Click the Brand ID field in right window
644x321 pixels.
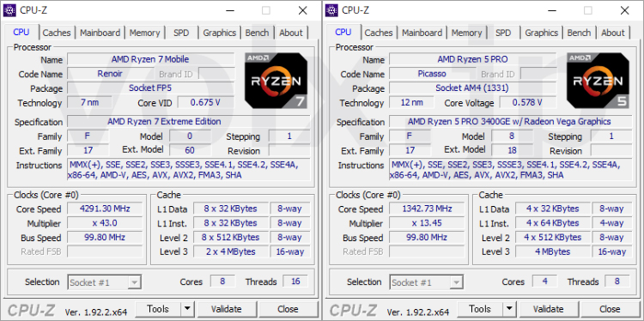(x=538, y=74)
